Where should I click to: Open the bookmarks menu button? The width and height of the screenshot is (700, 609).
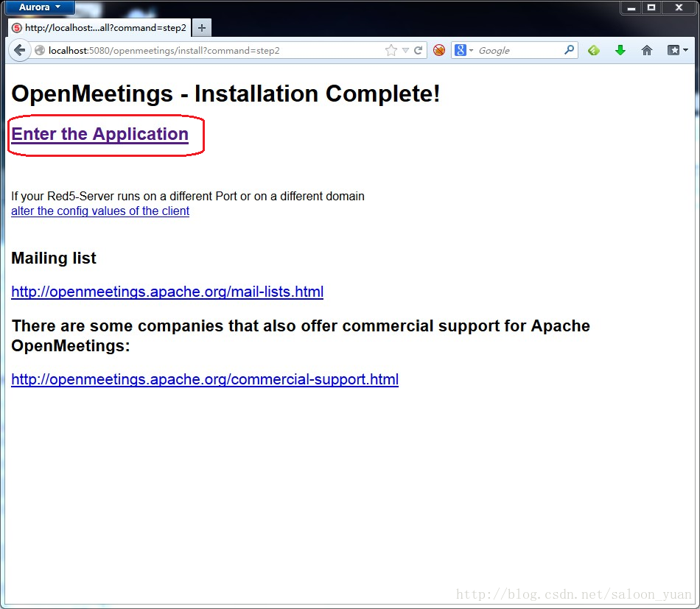point(677,50)
